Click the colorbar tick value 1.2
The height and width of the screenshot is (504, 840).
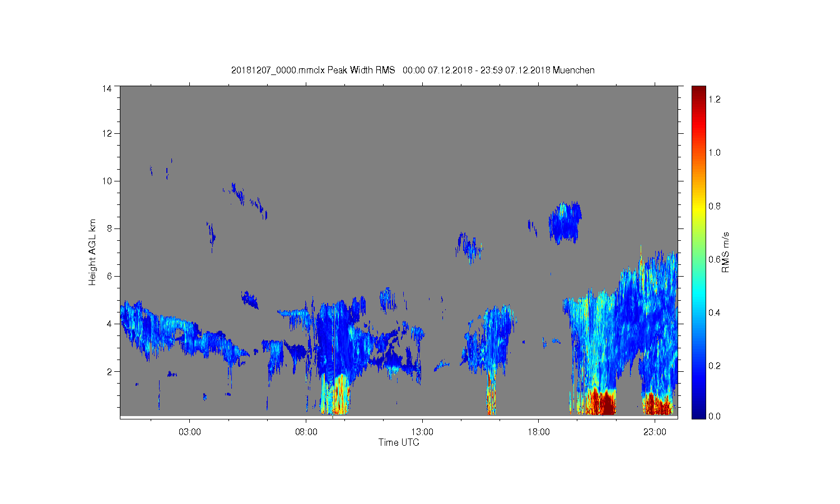(x=715, y=99)
